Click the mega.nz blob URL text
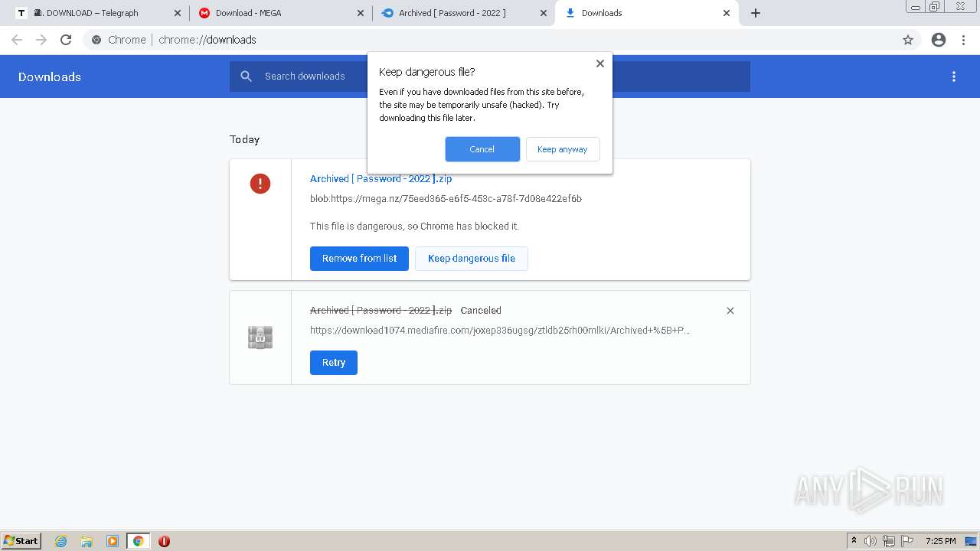The image size is (980, 551). point(446,199)
